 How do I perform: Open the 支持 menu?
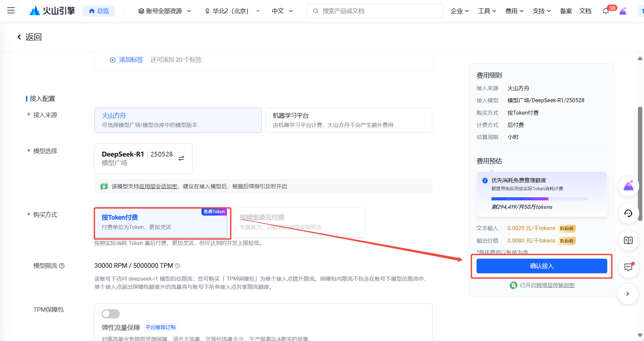[542, 11]
